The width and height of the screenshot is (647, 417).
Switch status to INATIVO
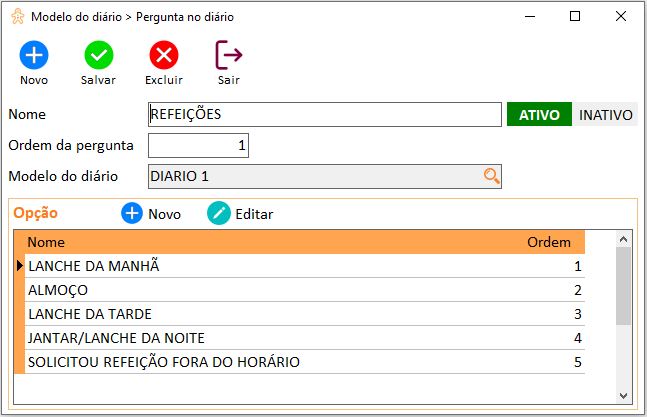605,114
